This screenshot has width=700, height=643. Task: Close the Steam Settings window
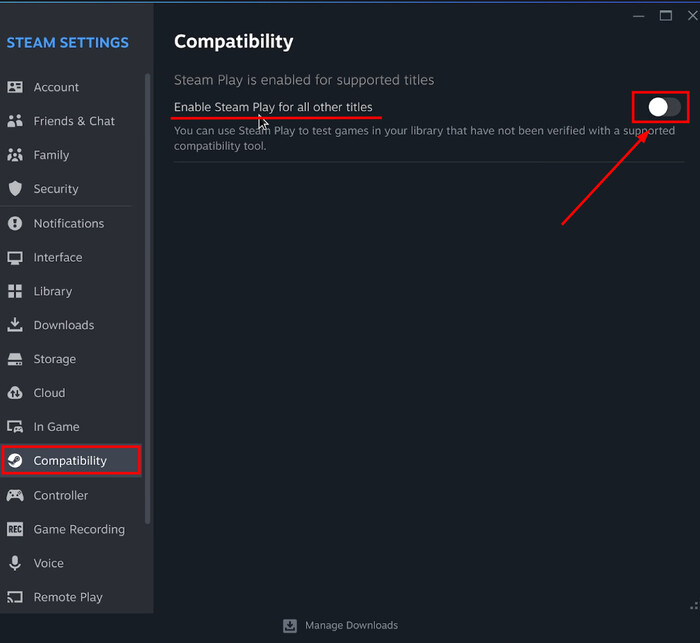693,16
